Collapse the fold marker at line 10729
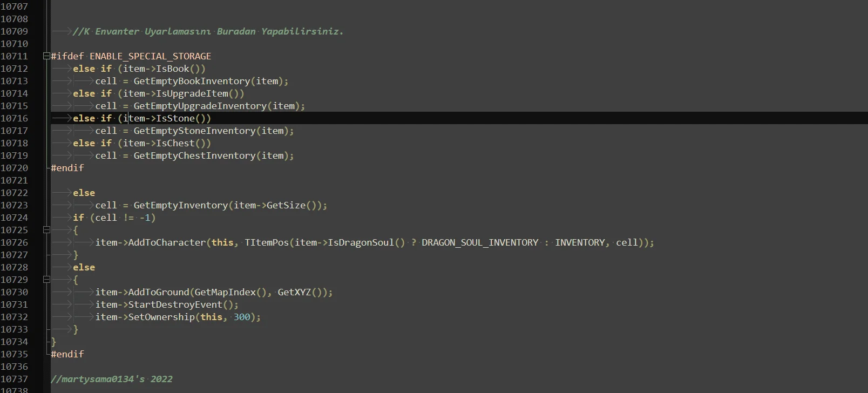Image resolution: width=868 pixels, height=393 pixels. (x=46, y=280)
